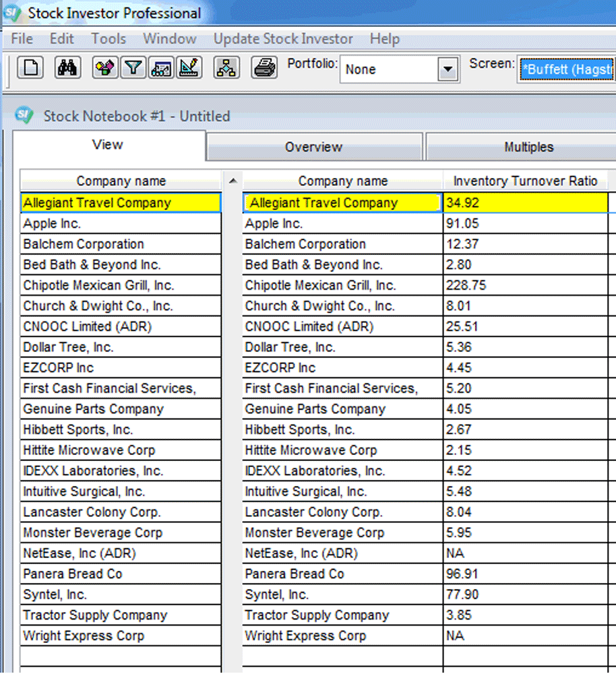Select Apple Inc. in the left company list

(121, 224)
